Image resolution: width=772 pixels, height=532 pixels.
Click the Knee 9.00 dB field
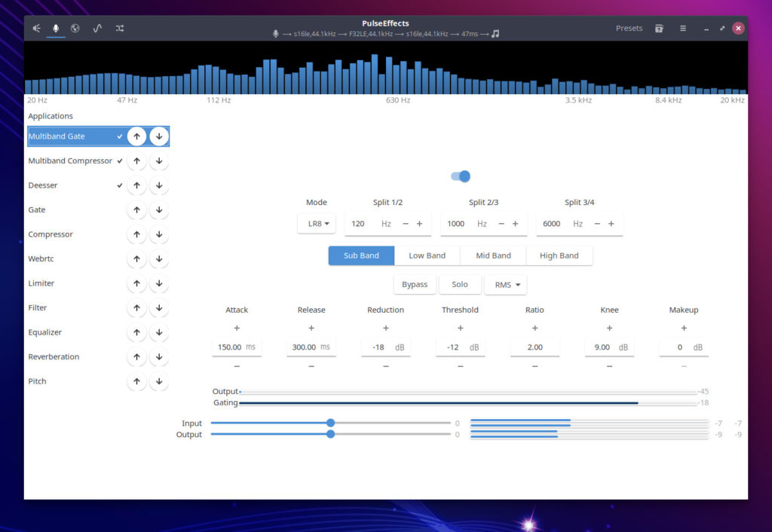(x=609, y=347)
